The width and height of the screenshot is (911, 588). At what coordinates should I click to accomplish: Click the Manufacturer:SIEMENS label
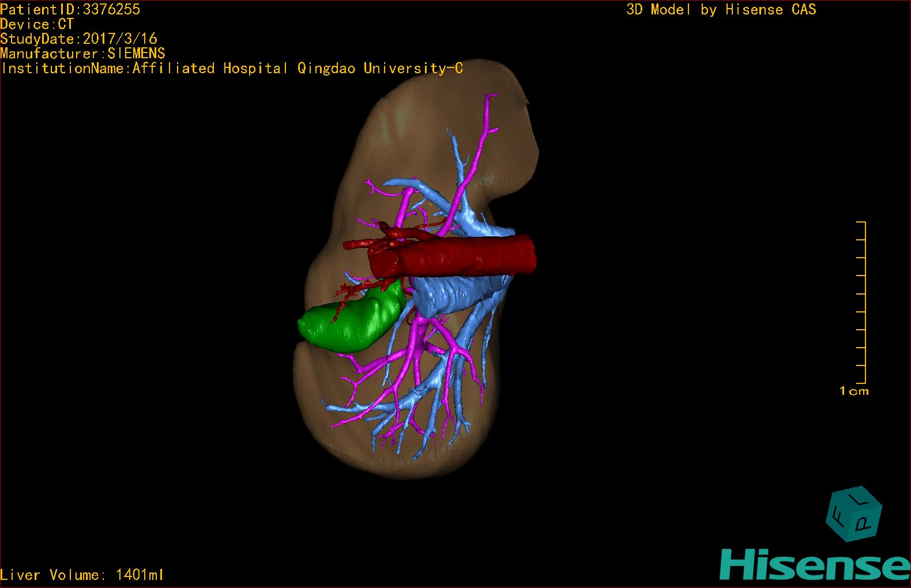click(x=82, y=54)
